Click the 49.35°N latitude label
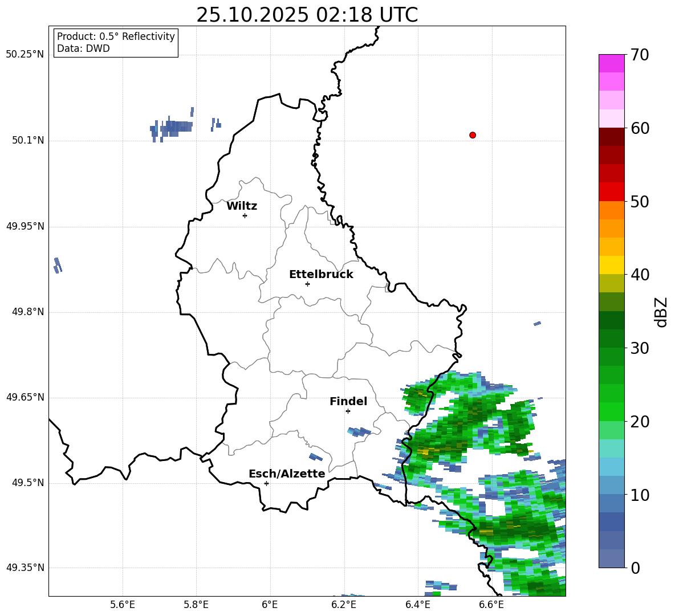This screenshot has width=675, height=616. (25, 568)
